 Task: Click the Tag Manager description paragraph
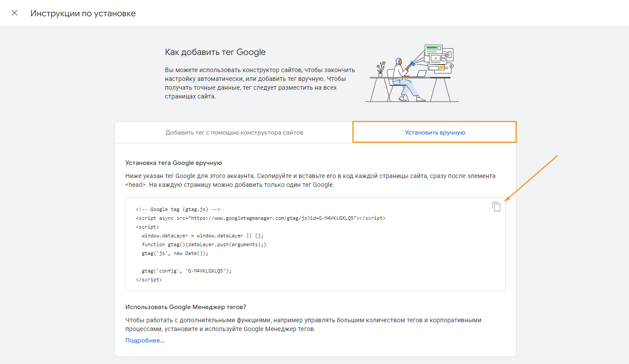click(x=303, y=324)
